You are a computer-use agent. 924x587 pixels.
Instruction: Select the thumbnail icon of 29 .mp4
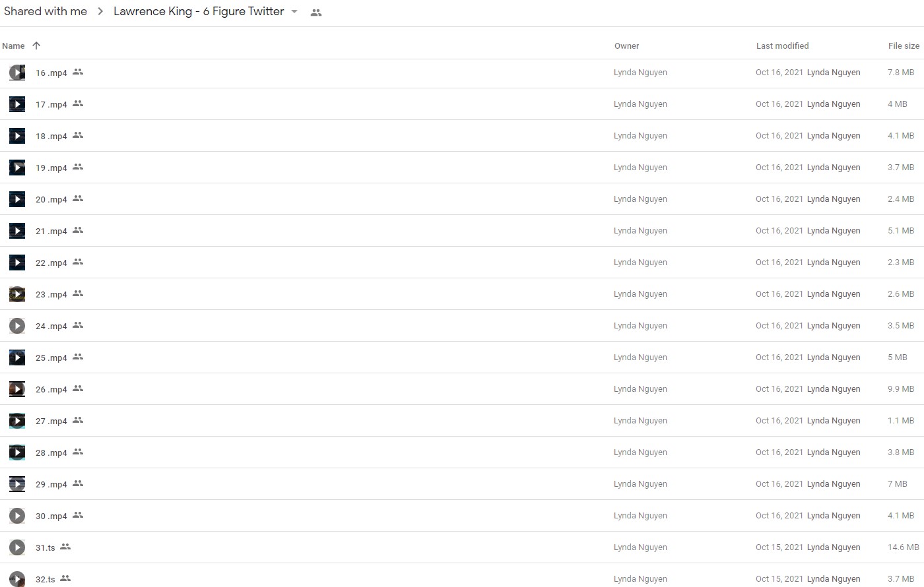point(17,484)
